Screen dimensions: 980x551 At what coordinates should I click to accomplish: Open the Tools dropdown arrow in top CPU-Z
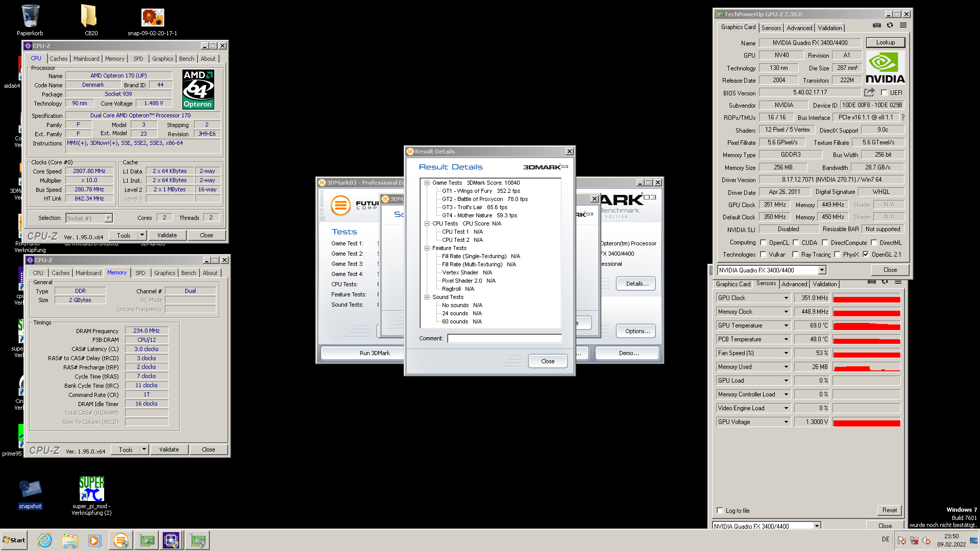(142, 235)
